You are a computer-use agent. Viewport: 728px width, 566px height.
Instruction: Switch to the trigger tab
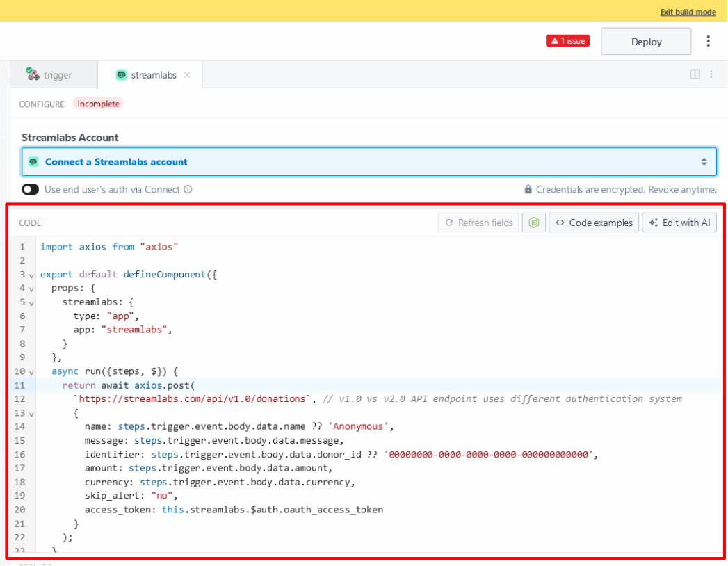pos(54,74)
